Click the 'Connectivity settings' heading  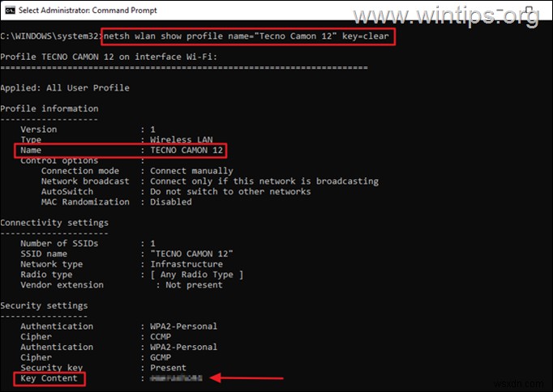(54, 223)
